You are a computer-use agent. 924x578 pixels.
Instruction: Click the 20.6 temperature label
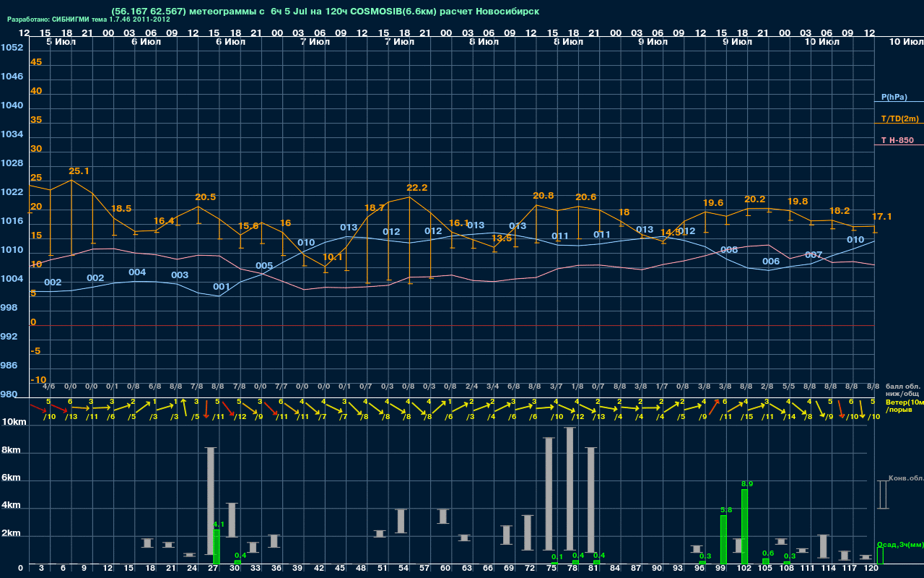coord(585,197)
